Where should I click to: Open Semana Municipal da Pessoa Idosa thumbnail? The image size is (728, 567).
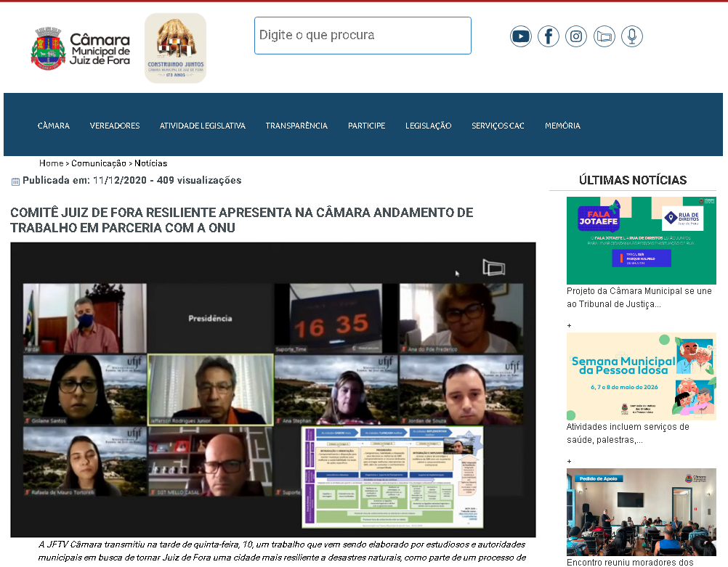point(642,376)
